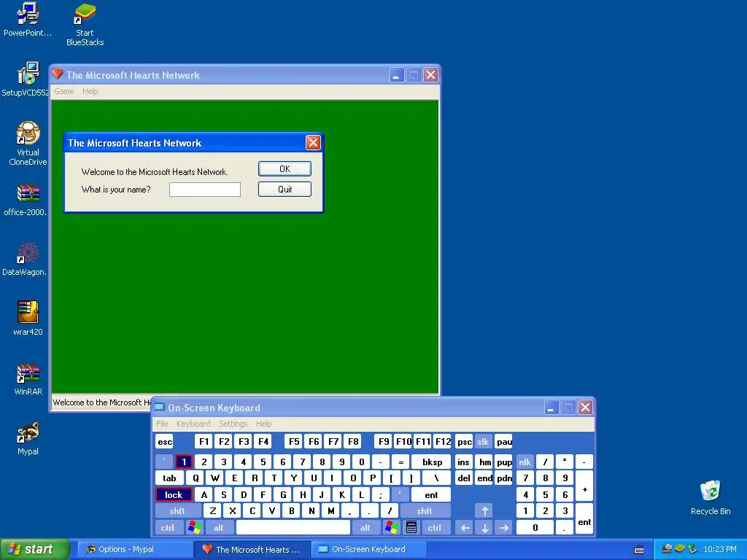The height and width of the screenshot is (560, 747).
Task: Click the numpad plus key
Action: pos(584,486)
